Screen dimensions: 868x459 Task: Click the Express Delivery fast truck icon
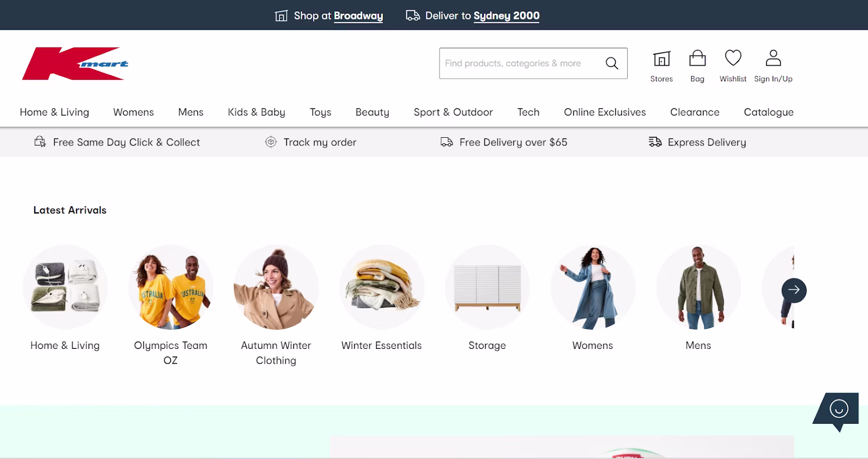click(x=655, y=142)
